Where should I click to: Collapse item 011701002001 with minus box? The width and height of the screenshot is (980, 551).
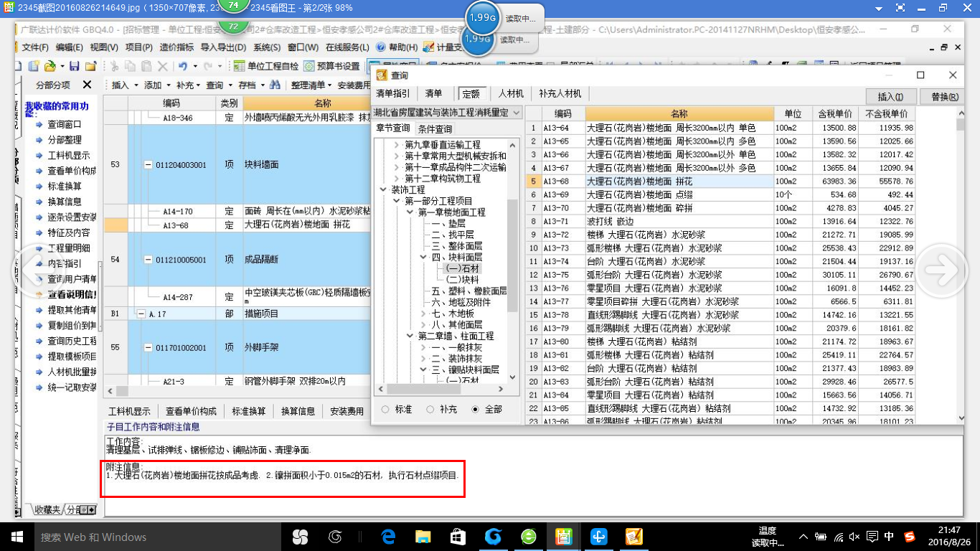149,348
